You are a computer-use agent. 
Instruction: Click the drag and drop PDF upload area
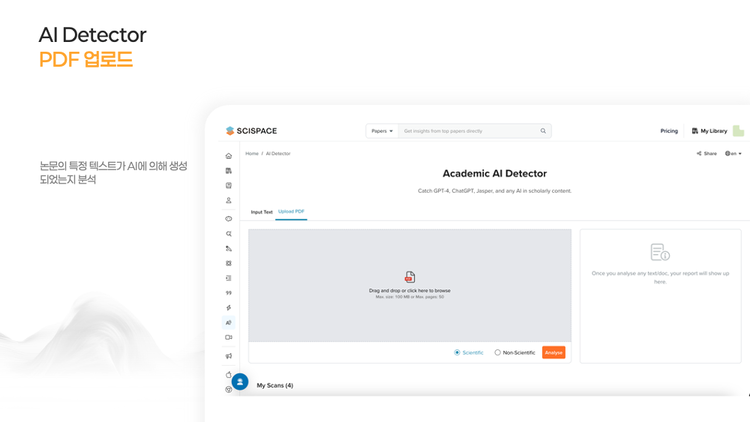pyautogui.click(x=409, y=286)
